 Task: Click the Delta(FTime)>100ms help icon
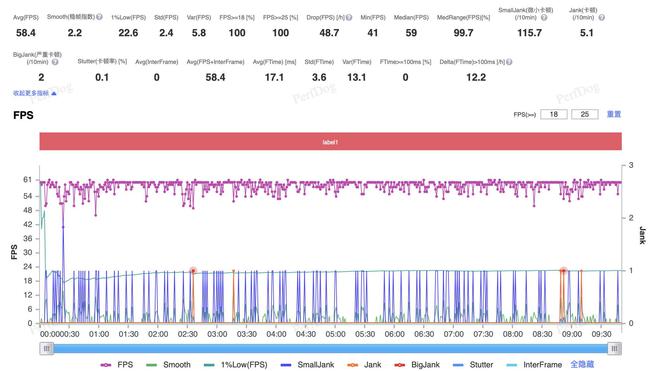tap(509, 62)
